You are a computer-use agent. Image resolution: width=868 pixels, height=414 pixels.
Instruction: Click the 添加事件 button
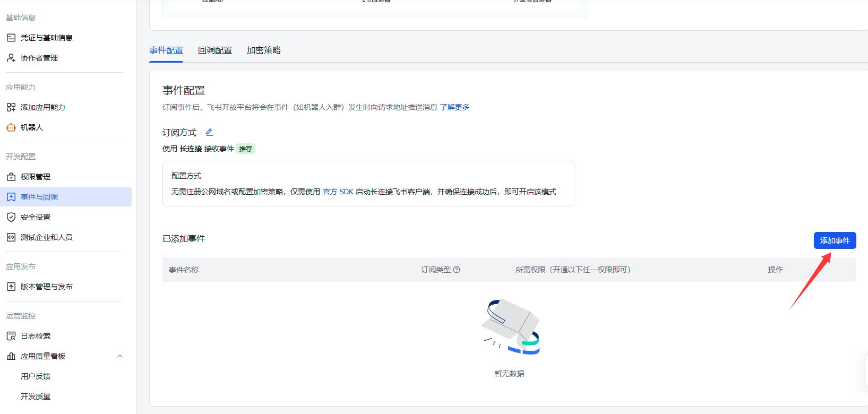point(835,240)
